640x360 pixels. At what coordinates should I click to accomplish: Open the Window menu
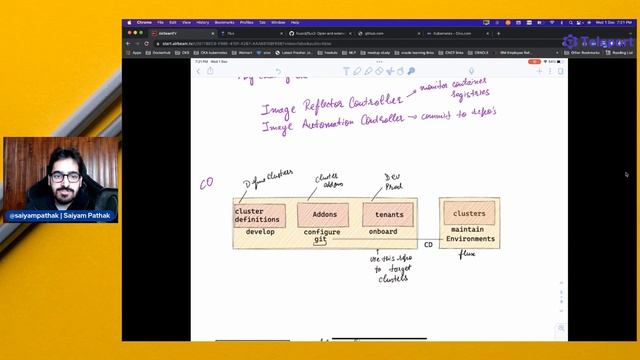pyautogui.click(x=278, y=23)
